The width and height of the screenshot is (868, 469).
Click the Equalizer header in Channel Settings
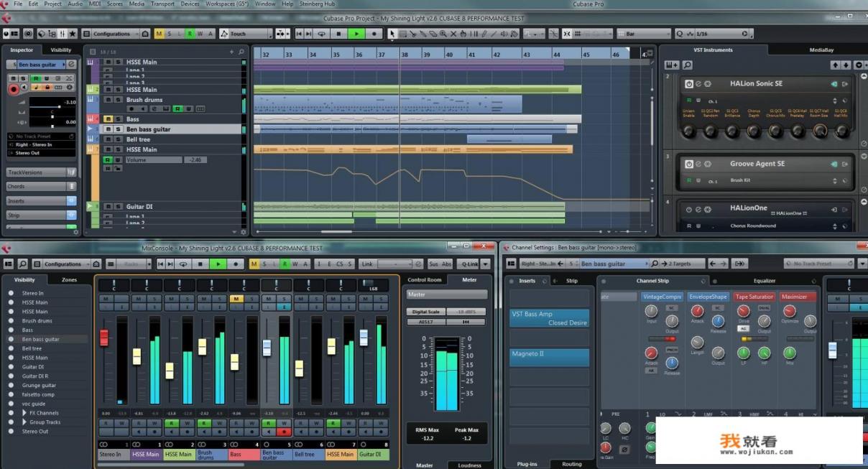coord(765,281)
